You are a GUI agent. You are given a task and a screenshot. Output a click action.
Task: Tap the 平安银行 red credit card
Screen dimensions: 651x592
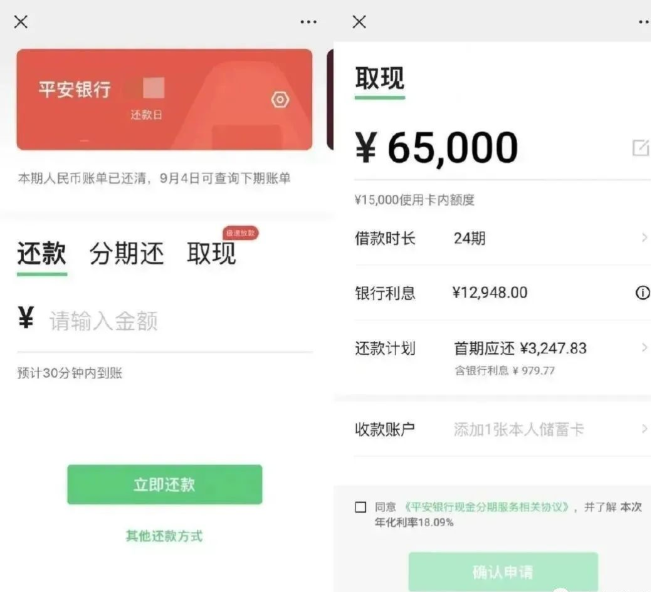pos(164,100)
